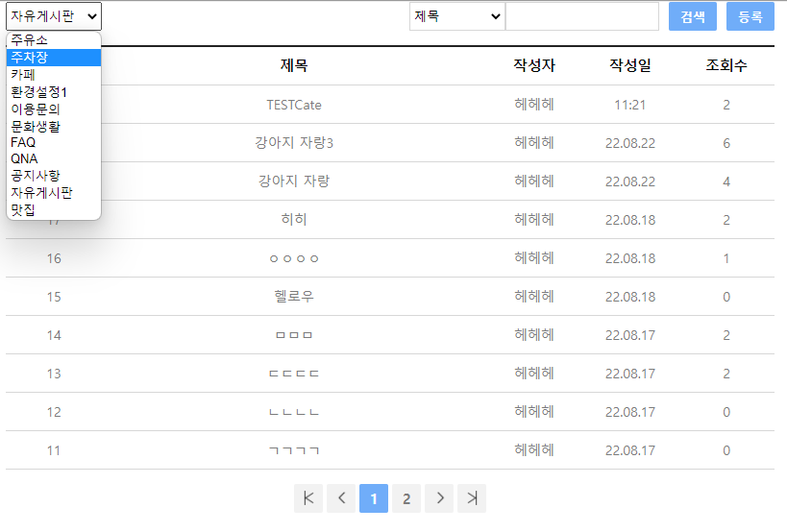The image size is (787, 532).
Task: Click the 제목 column header
Action: click(x=294, y=65)
